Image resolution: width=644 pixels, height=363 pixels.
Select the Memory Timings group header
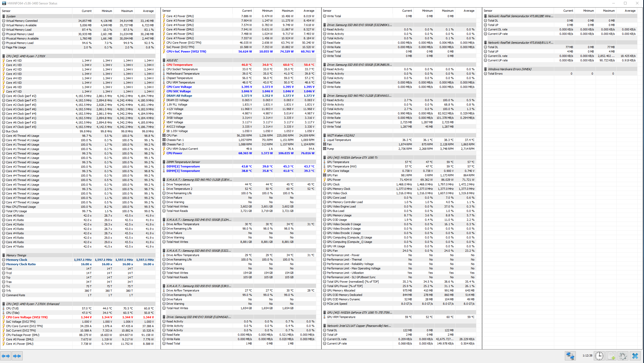[16, 255]
